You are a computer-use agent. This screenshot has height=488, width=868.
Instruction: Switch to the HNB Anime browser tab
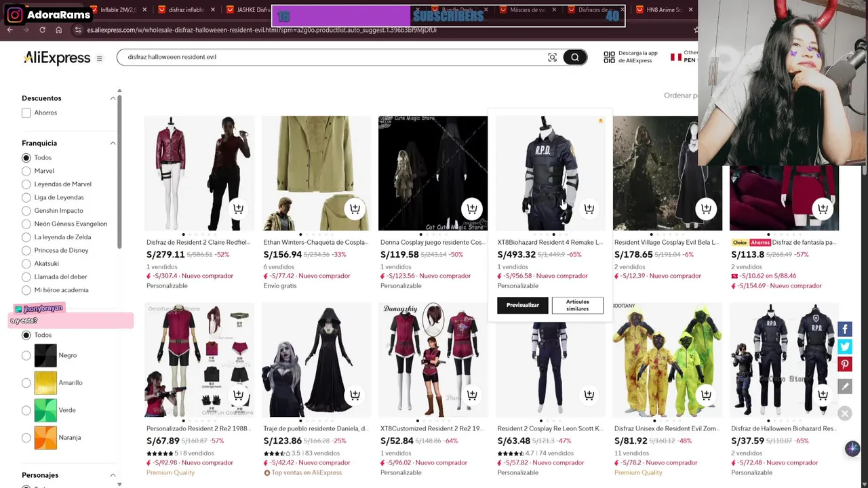click(665, 10)
